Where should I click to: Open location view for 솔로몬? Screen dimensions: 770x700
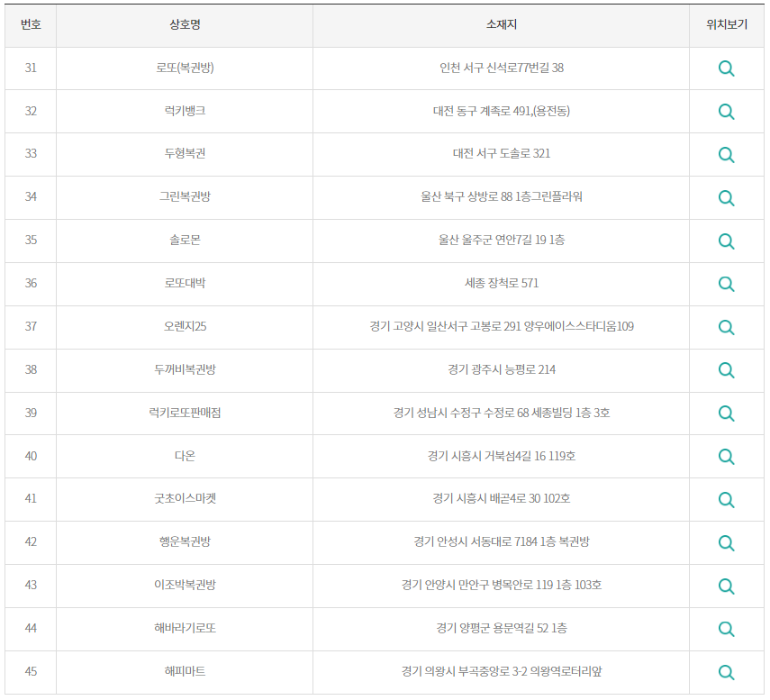[726, 241]
